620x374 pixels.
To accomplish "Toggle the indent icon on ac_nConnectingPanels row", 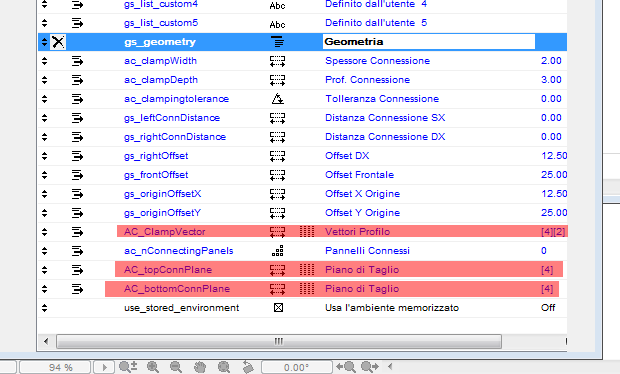I will click(77, 251).
